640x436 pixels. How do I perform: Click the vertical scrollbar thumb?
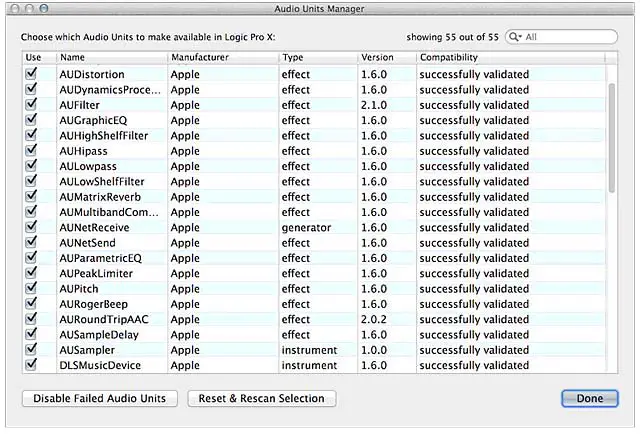click(x=611, y=138)
